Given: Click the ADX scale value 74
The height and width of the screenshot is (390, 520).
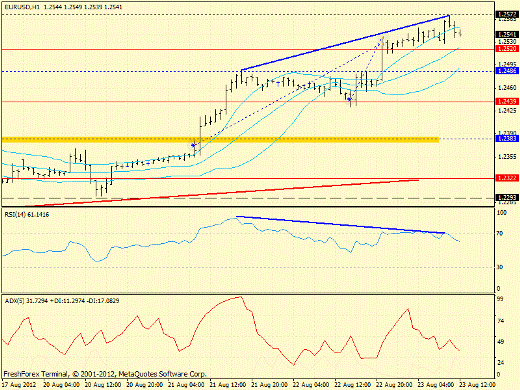Looking at the screenshot, I should (500, 321).
